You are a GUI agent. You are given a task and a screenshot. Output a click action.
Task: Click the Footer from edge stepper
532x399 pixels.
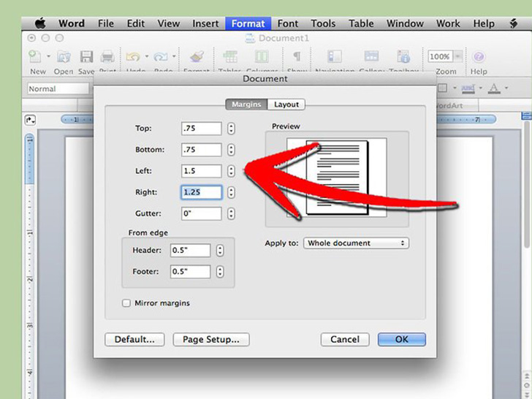tap(220, 272)
